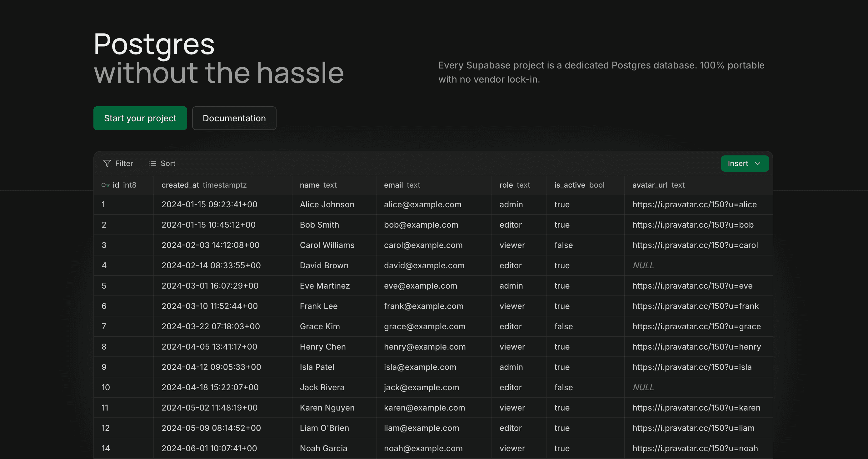Select the created_at column header
The height and width of the screenshot is (459, 868).
pos(223,185)
